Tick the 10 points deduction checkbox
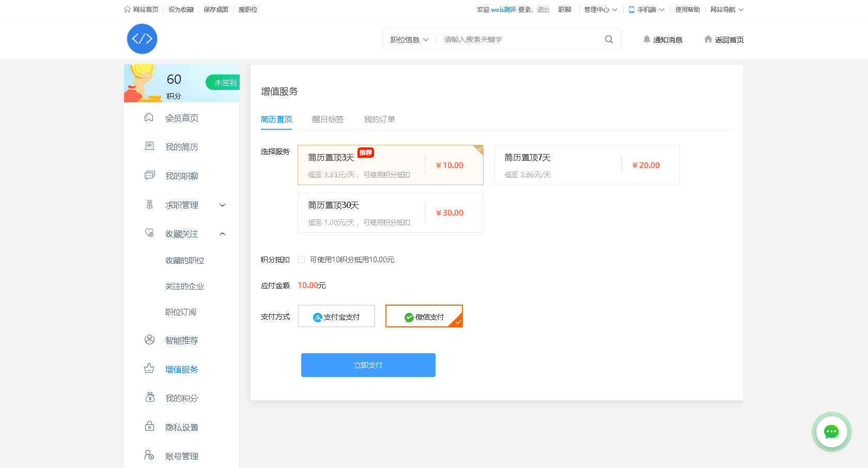 (x=301, y=260)
